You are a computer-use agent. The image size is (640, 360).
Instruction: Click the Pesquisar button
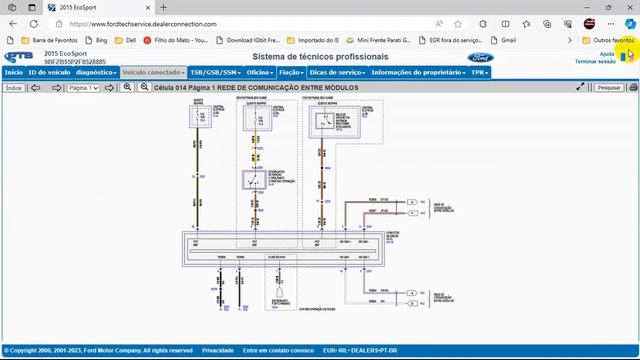(609, 88)
